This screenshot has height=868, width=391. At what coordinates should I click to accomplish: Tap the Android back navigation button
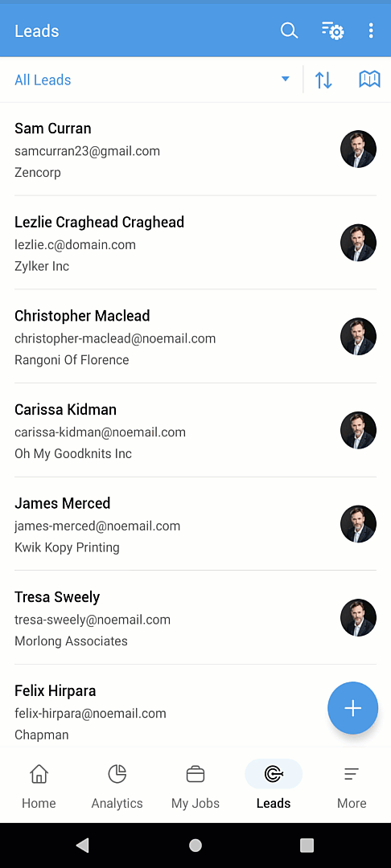tap(82, 845)
